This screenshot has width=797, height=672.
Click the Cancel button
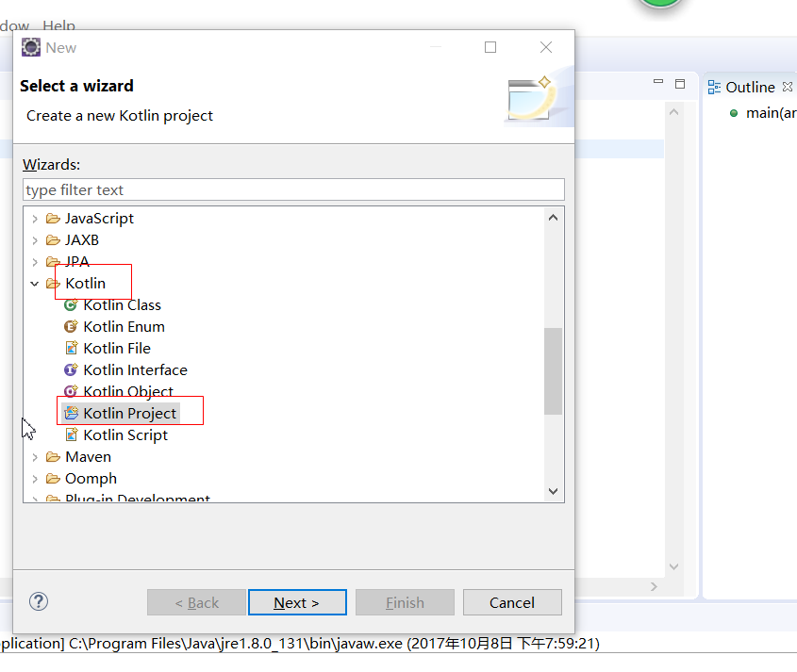pos(512,602)
